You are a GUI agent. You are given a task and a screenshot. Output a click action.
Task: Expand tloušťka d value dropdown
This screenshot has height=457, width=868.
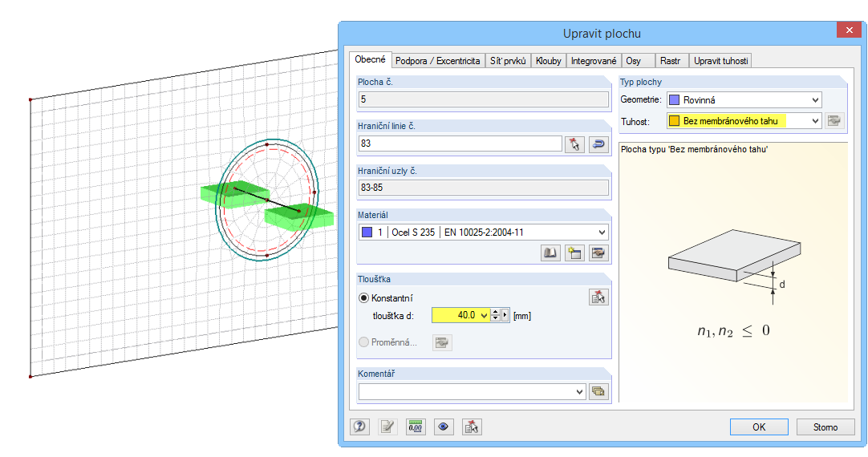coord(484,315)
